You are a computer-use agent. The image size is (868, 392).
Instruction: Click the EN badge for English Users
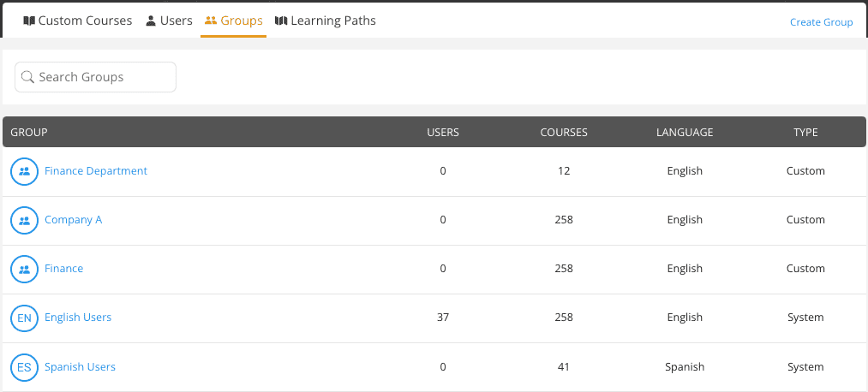click(x=24, y=318)
